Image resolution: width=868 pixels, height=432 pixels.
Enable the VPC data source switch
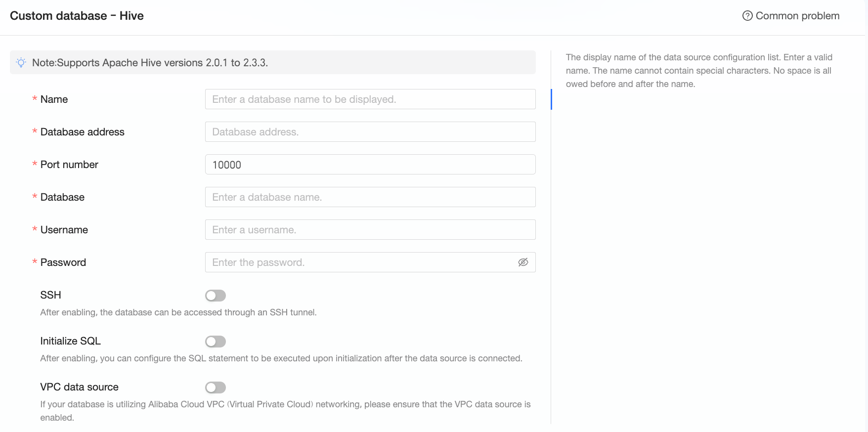pyautogui.click(x=216, y=388)
